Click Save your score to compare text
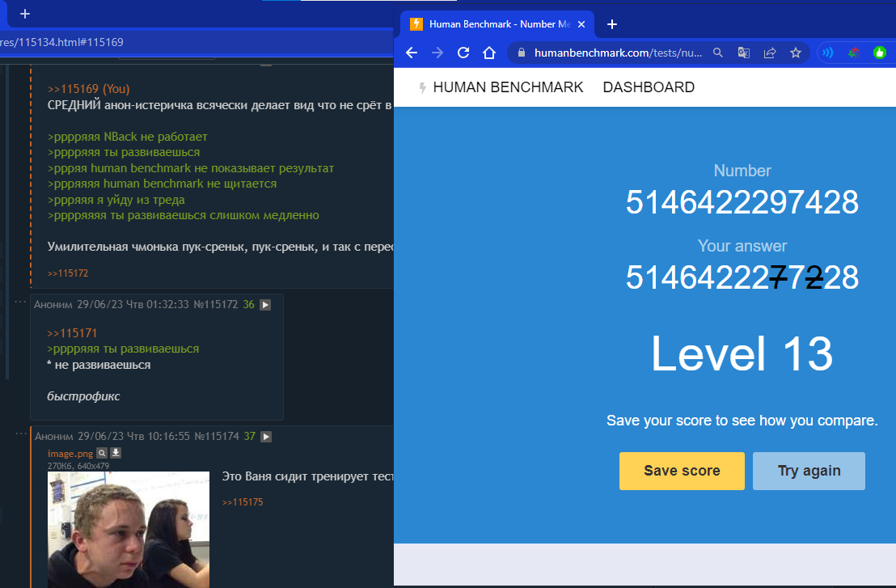The height and width of the screenshot is (588, 896). coord(742,421)
